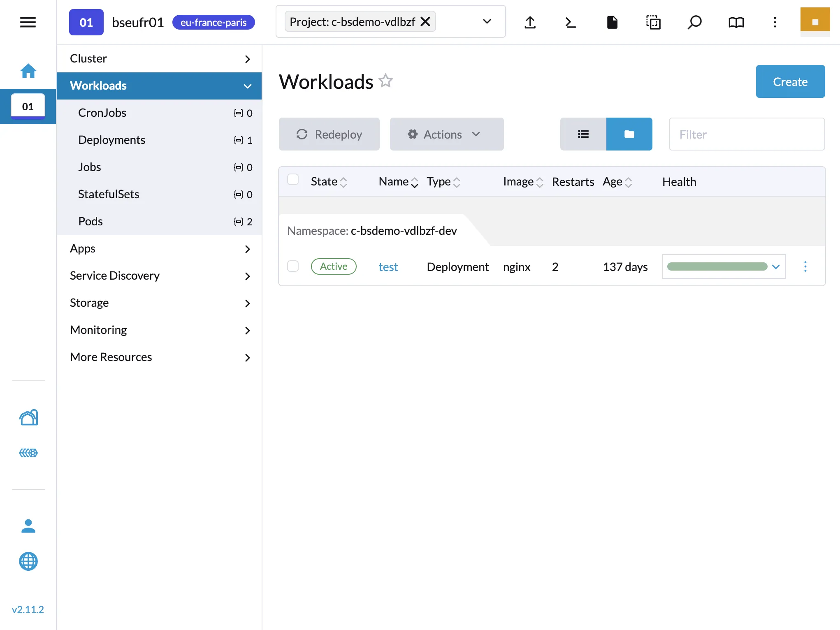Open row options menu for test deployment
This screenshot has width=840, height=630.
[805, 266]
